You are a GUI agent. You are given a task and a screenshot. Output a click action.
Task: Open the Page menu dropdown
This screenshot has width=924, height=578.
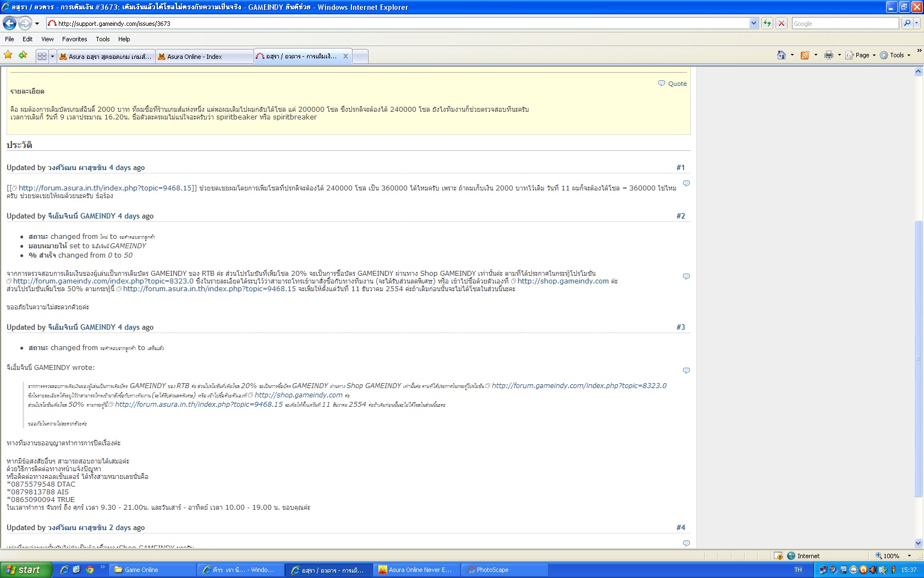[x=861, y=55]
